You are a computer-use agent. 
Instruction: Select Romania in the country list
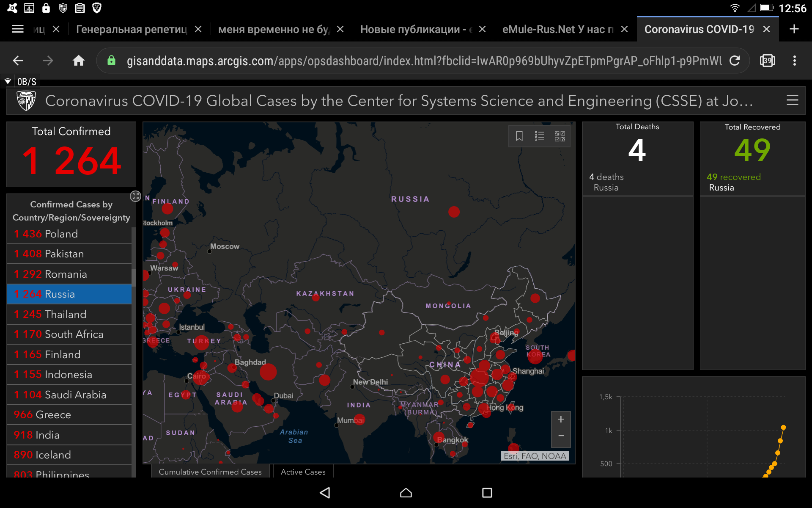pos(69,274)
